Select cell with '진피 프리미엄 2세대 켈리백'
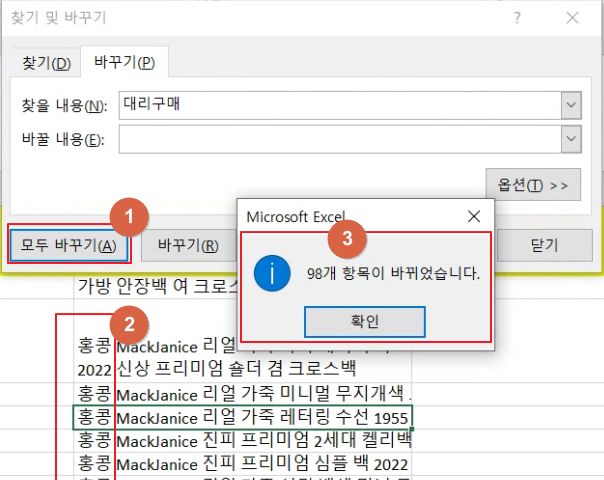 [243, 441]
